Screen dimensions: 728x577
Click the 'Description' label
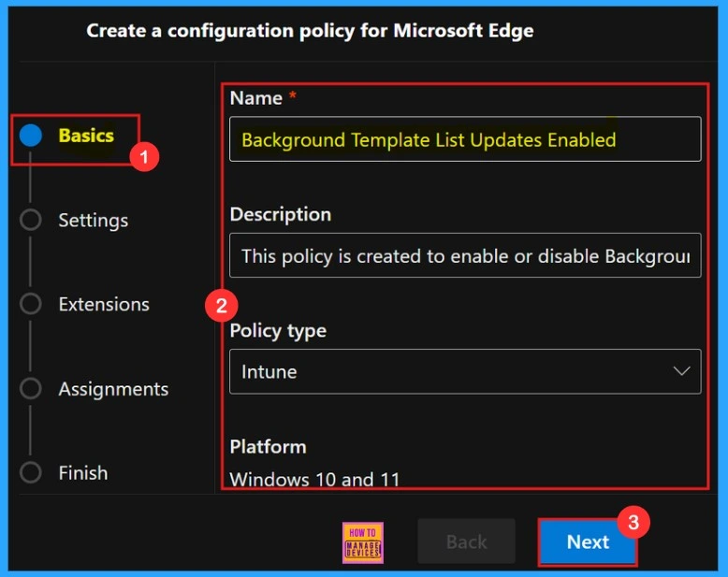coord(281,214)
